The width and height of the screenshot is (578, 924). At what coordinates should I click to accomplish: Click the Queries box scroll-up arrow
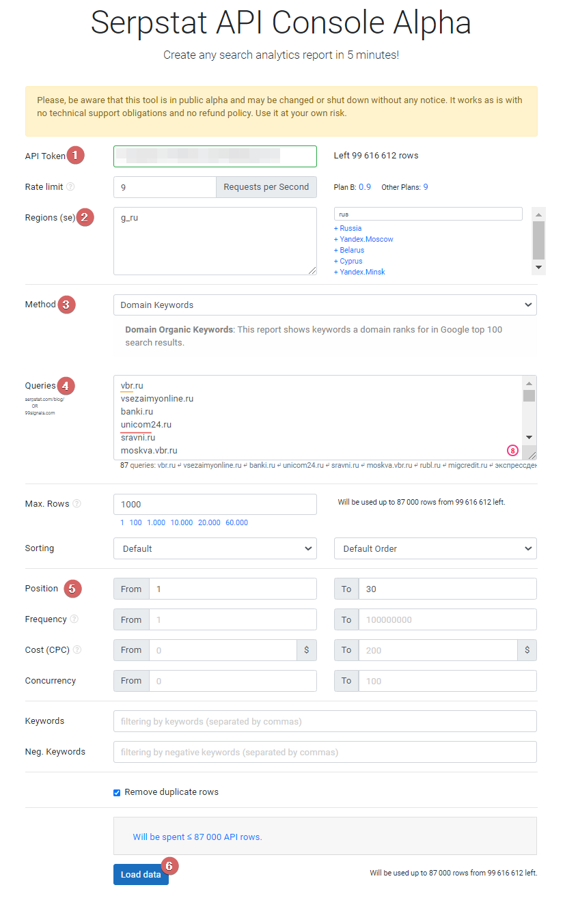529,383
